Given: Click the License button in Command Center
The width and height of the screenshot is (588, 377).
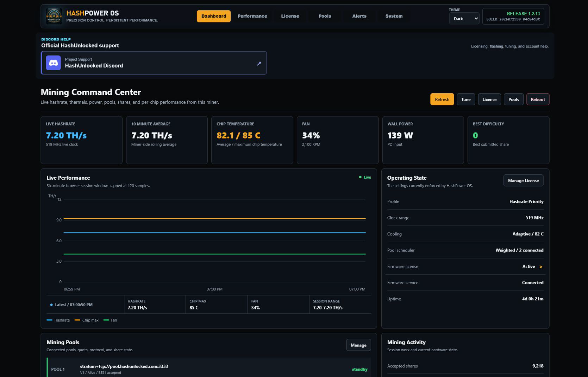Looking at the screenshot, I should 489,99.
